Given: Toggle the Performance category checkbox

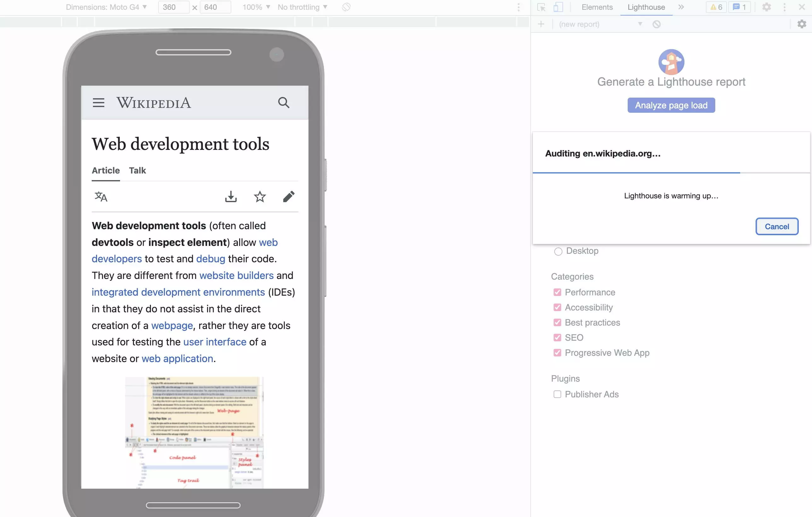Looking at the screenshot, I should (556, 292).
